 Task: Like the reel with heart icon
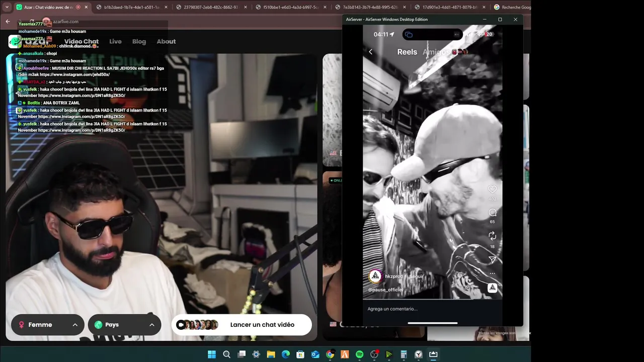(x=492, y=190)
